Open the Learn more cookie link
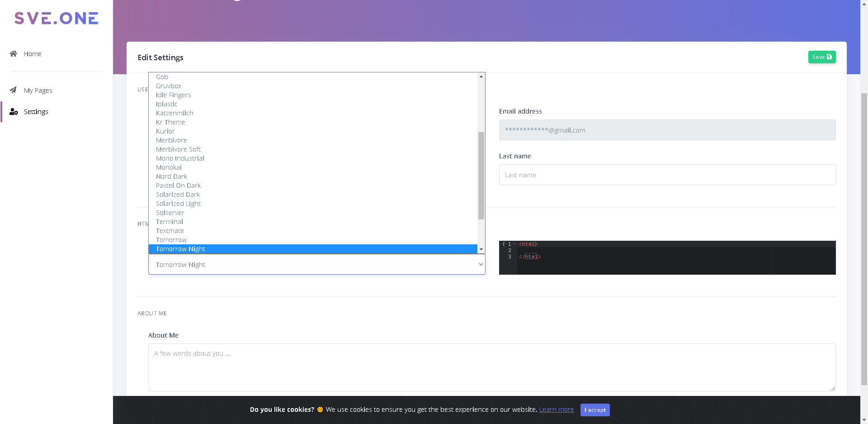 [x=557, y=410]
